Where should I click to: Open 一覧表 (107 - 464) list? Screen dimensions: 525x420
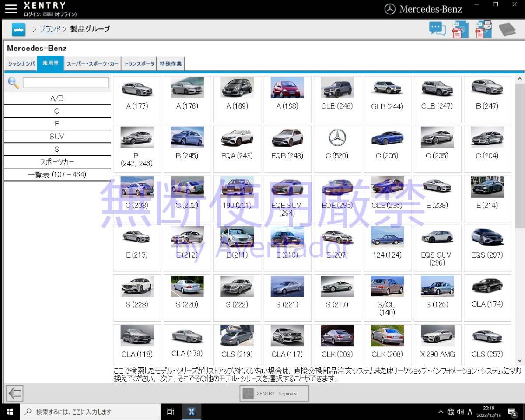point(57,175)
